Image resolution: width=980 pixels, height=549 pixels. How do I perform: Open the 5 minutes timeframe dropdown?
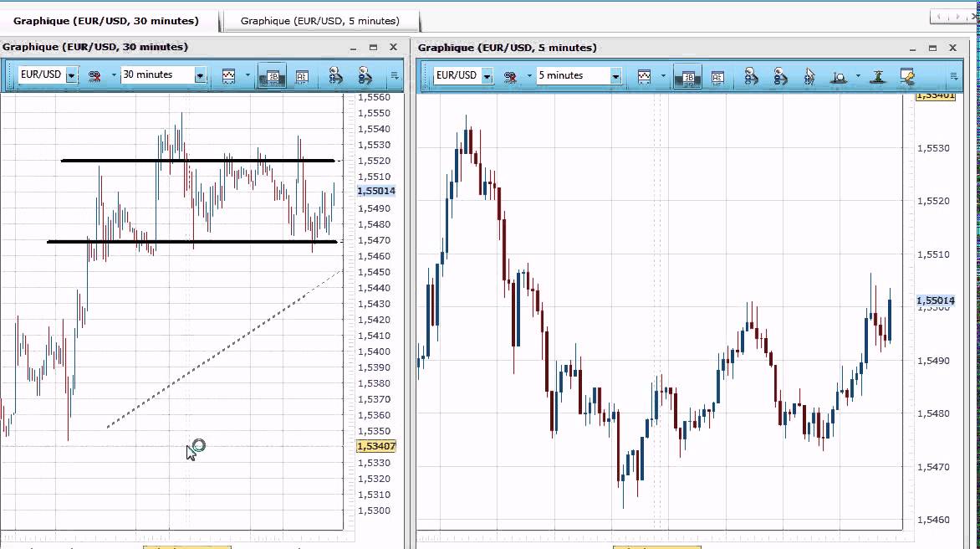(x=615, y=76)
